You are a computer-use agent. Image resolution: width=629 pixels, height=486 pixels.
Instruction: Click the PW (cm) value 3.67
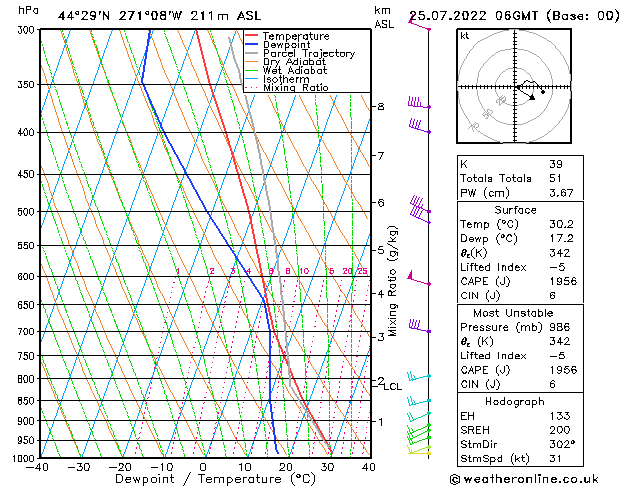tap(561, 193)
